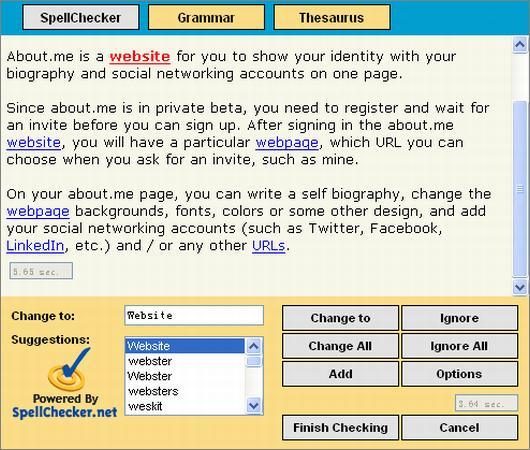Select suggestion Website in the list

click(185, 346)
